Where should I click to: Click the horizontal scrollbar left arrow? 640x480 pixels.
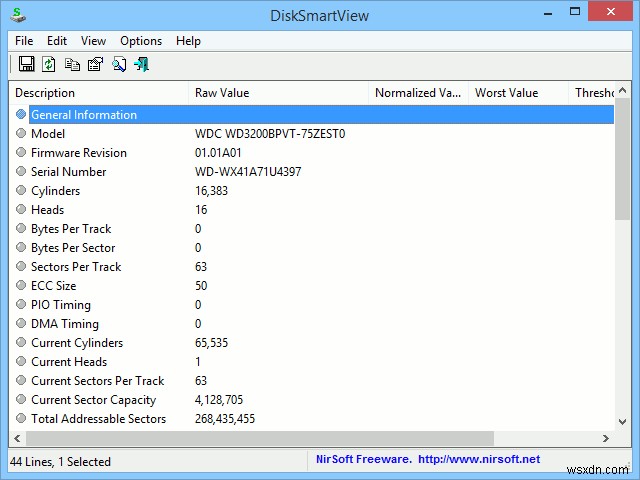click(17, 438)
